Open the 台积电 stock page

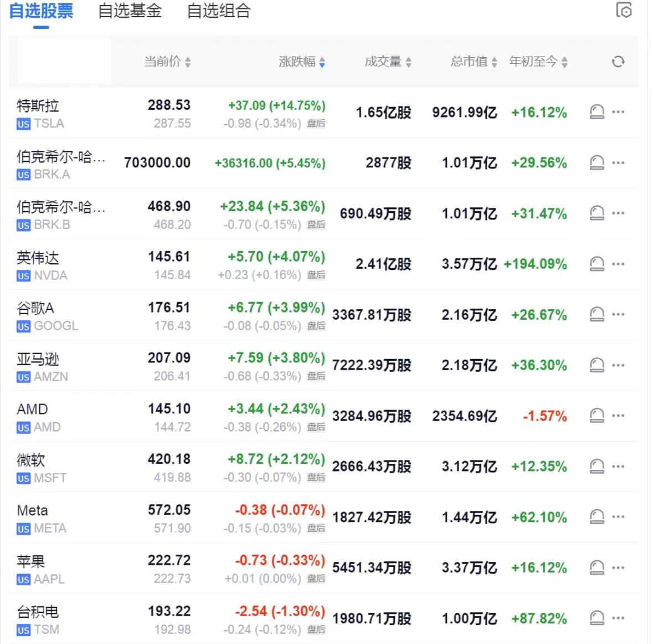[x=38, y=612]
